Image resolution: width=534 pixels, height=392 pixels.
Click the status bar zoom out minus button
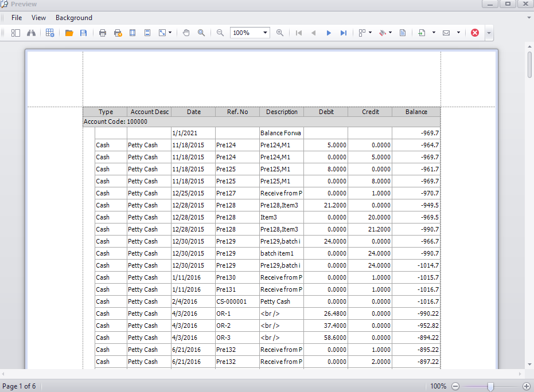click(x=455, y=386)
